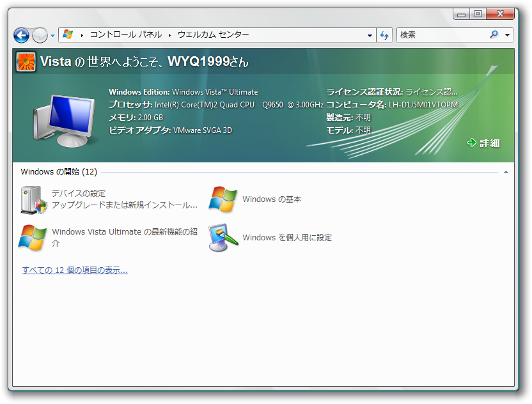Click the Windows flag icon in address bar
The width and height of the screenshot is (532, 404).
click(x=68, y=35)
